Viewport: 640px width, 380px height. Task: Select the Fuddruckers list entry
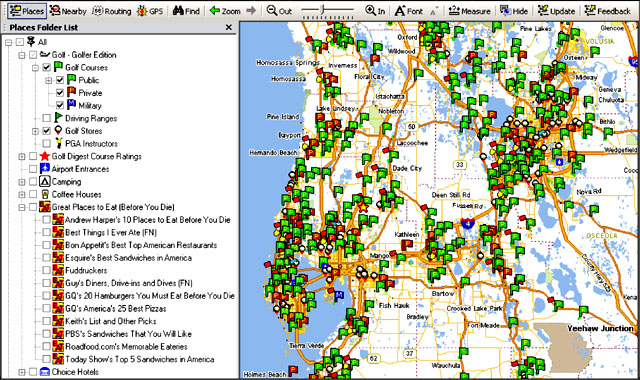point(86,270)
